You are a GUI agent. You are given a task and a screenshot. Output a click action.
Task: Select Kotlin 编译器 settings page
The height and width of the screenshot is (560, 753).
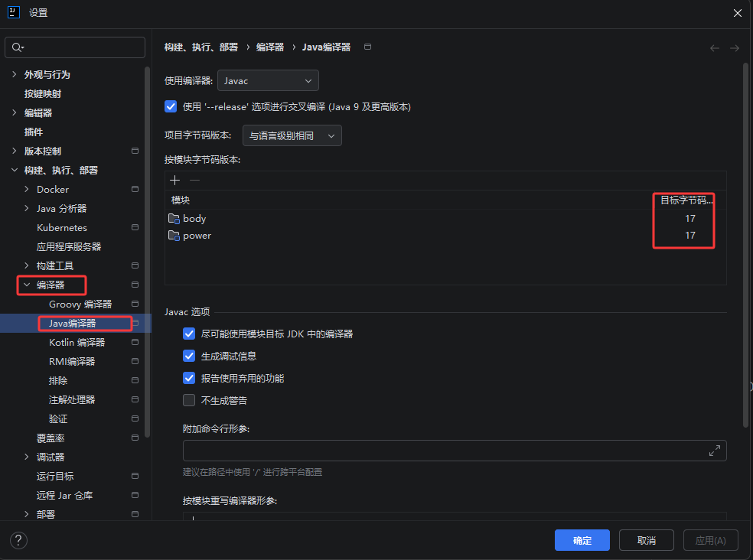(x=77, y=342)
